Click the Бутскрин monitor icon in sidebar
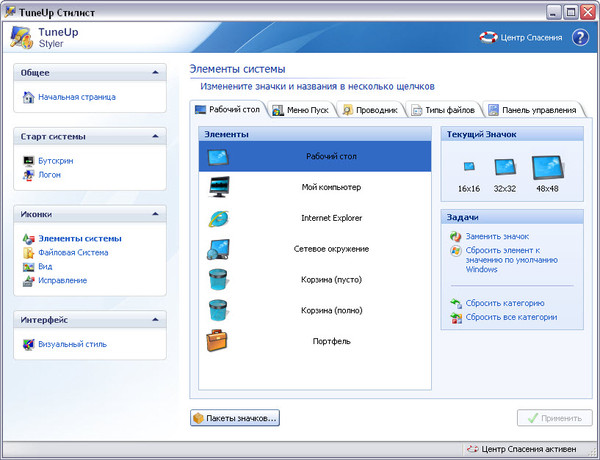600x460 pixels. [28, 161]
